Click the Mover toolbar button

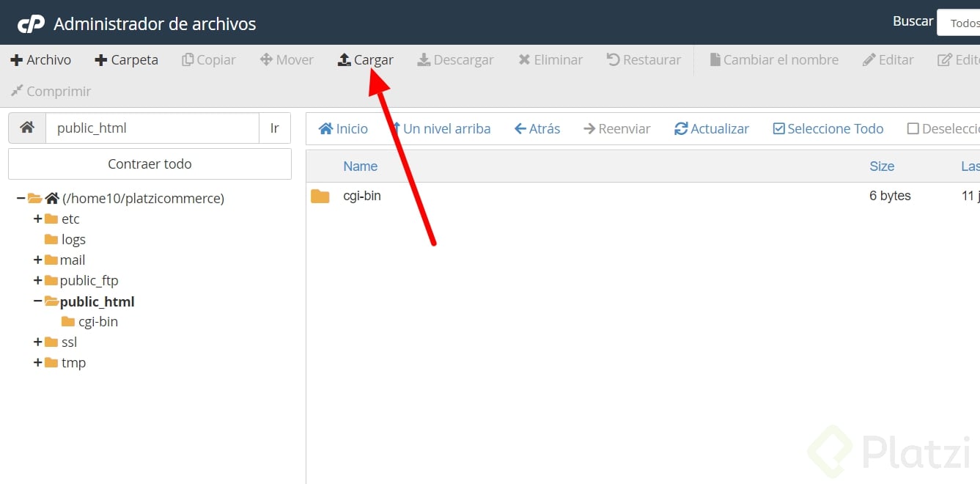click(287, 60)
